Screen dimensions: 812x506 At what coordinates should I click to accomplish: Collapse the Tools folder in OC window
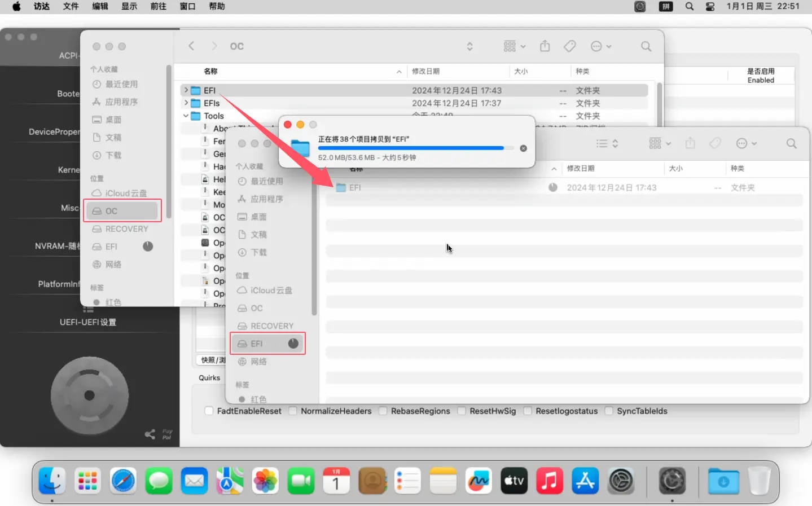point(186,116)
